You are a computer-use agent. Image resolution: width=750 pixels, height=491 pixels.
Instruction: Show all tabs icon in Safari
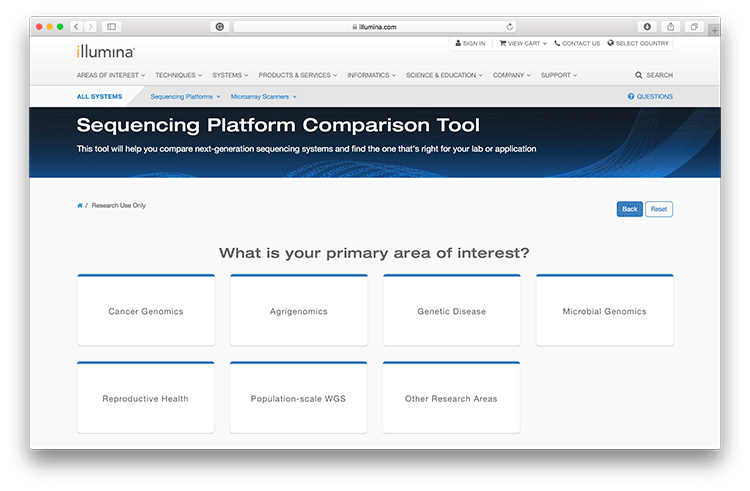click(694, 27)
